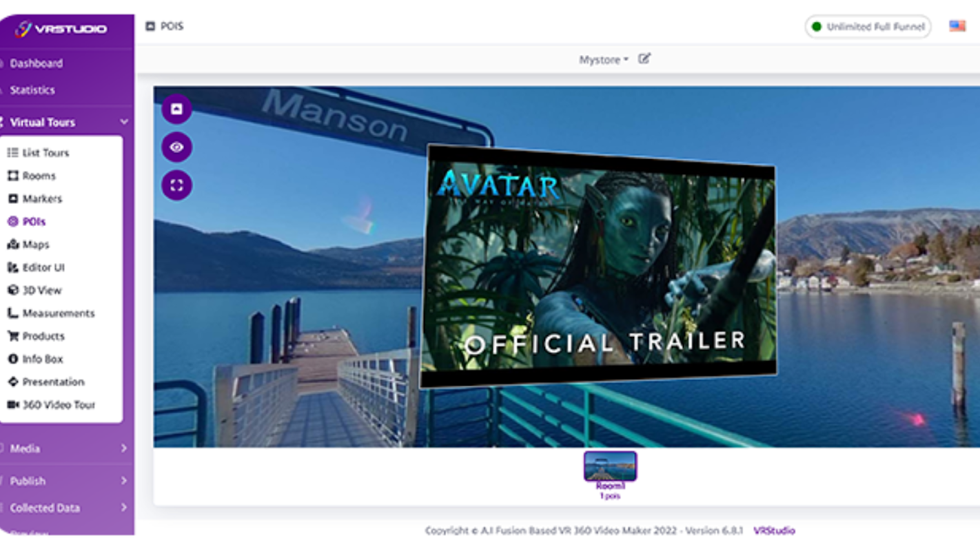Click the top purple button in the viewer
Viewport: 980px width, 551px height.
pyautogui.click(x=176, y=109)
